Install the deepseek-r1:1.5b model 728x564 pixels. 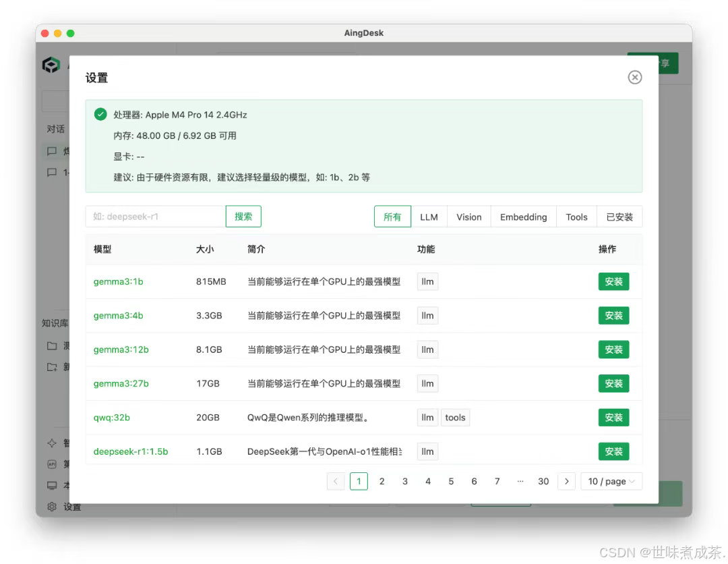614,451
